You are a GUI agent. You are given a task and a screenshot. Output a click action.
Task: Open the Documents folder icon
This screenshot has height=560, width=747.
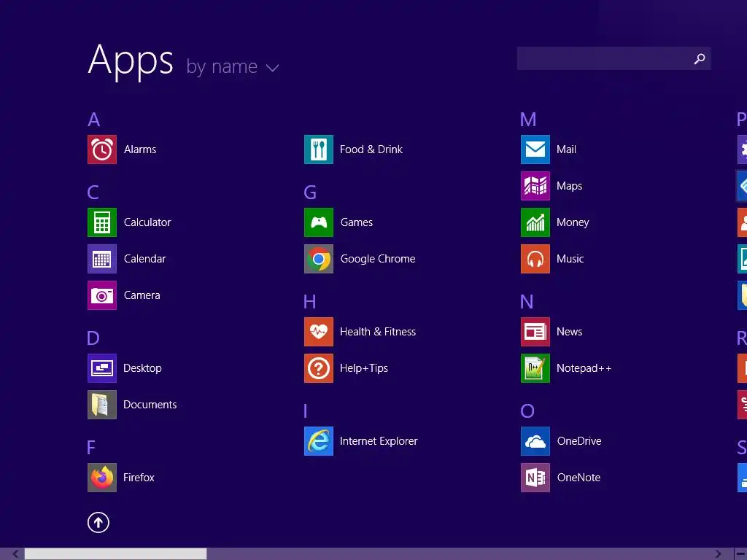[102, 405]
